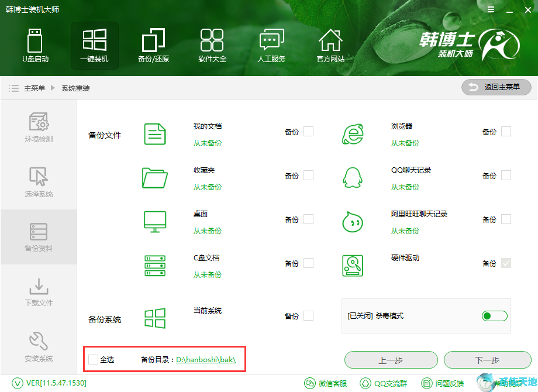The image size is (538, 392).
Task: Check backup for 阿里旺旺聊天记录
Action: coord(506,219)
